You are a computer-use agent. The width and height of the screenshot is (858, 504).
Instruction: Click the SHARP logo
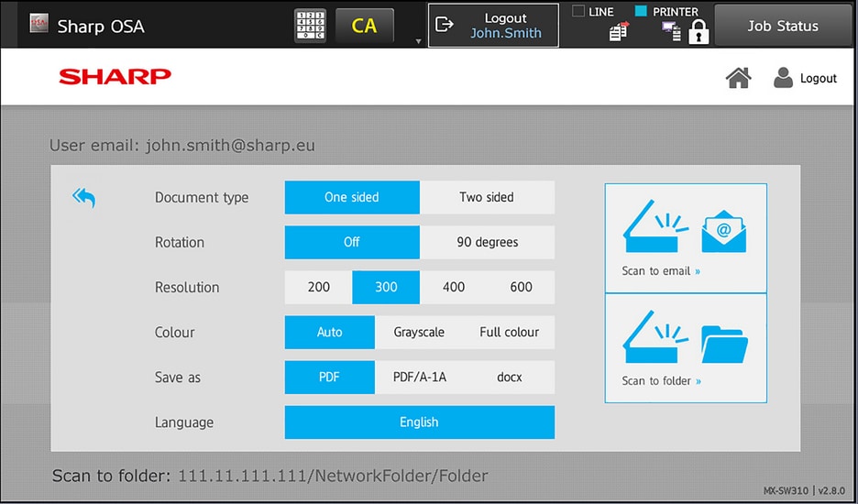click(x=115, y=77)
